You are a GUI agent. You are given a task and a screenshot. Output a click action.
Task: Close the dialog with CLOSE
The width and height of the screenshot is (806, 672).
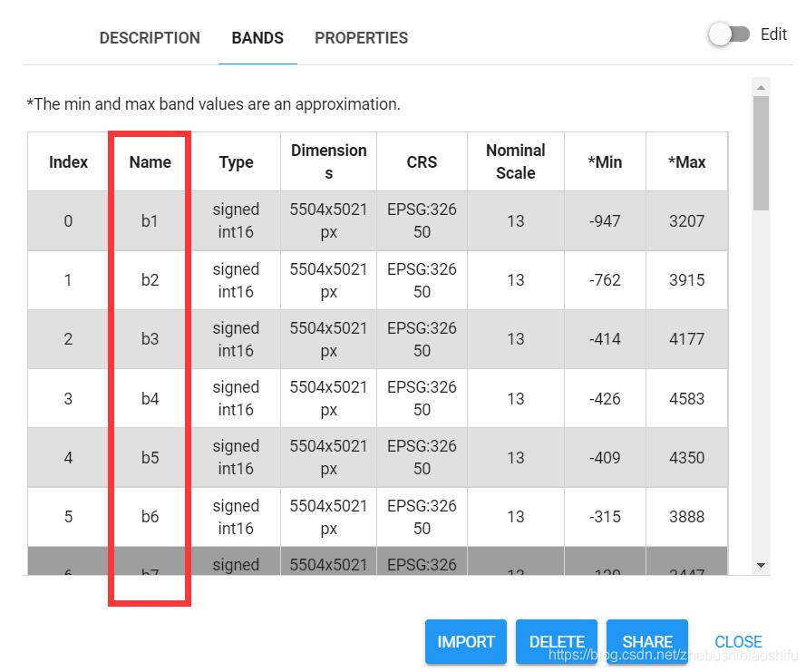(x=738, y=641)
